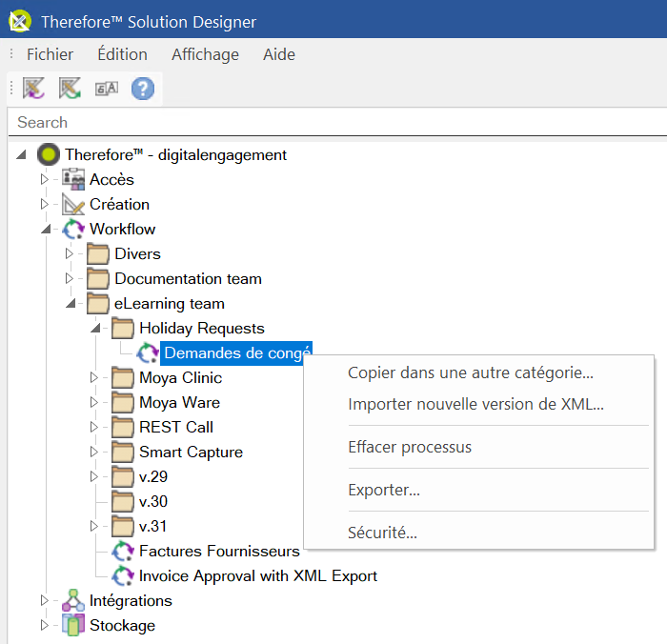Click the second design toolbar icon with green arrow

pyautogui.click(x=70, y=89)
